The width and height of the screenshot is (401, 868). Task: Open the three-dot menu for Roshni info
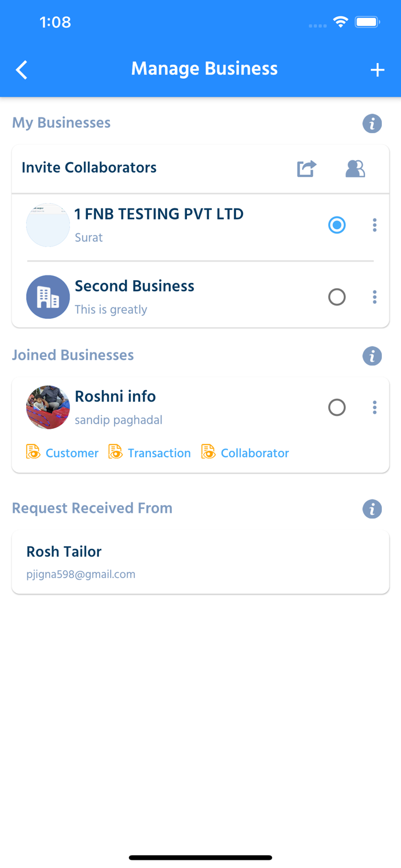(374, 407)
